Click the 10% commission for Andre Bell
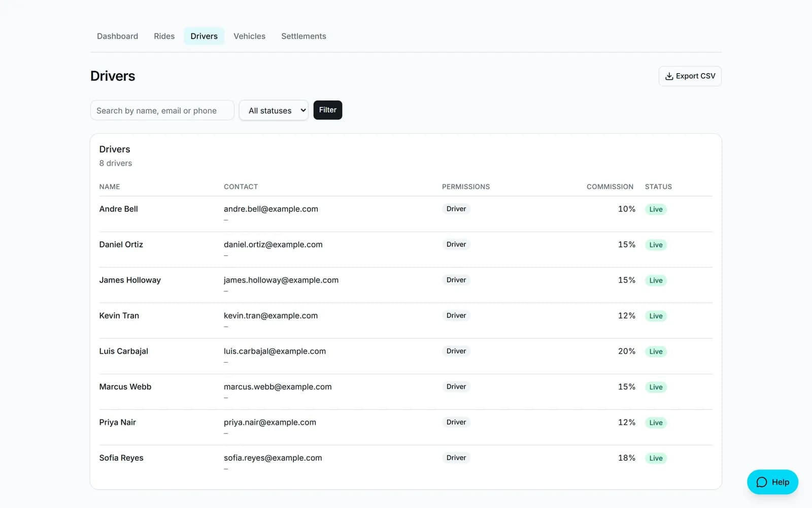812x508 pixels. click(627, 209)
